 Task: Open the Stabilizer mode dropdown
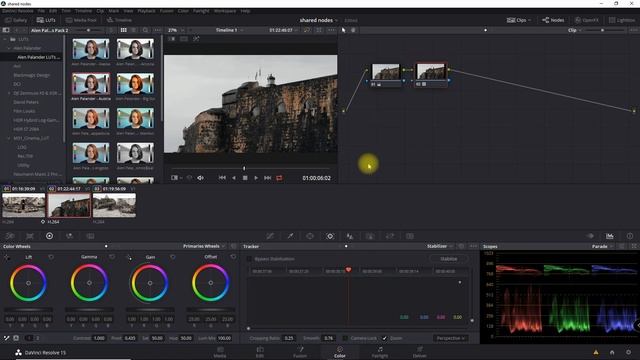click(440, 246)
